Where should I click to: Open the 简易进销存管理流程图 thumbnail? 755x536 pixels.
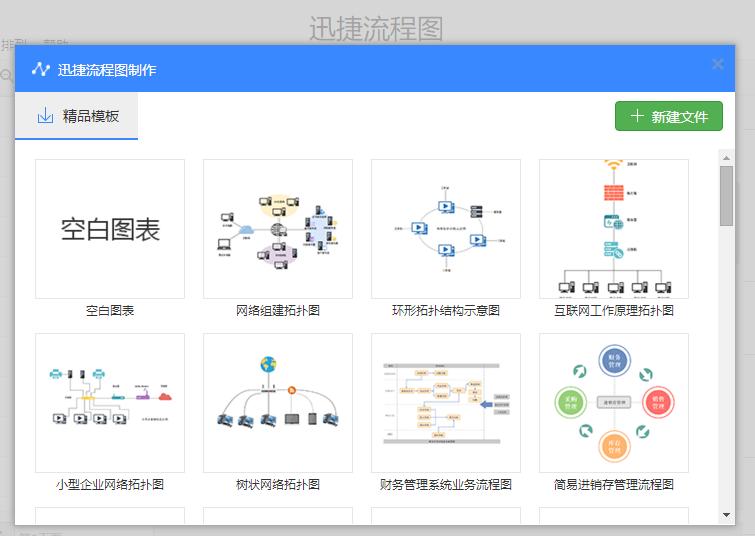(x=614, y=403)
